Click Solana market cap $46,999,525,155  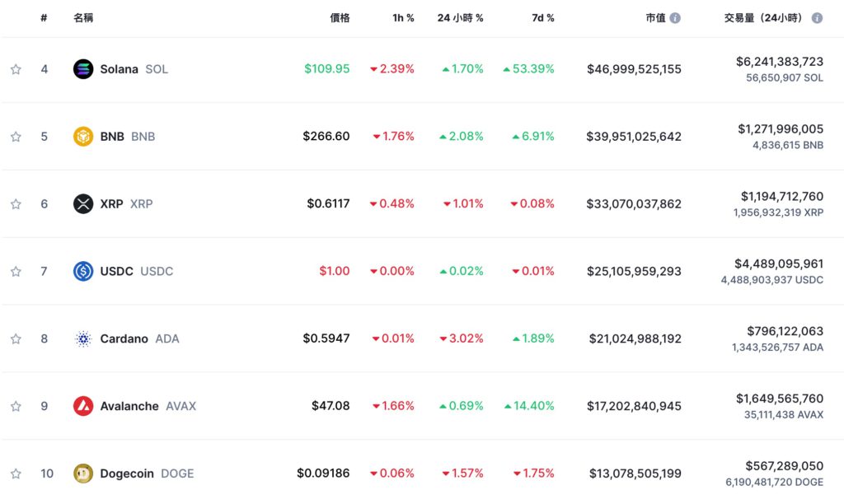click(x=634, y=69)
